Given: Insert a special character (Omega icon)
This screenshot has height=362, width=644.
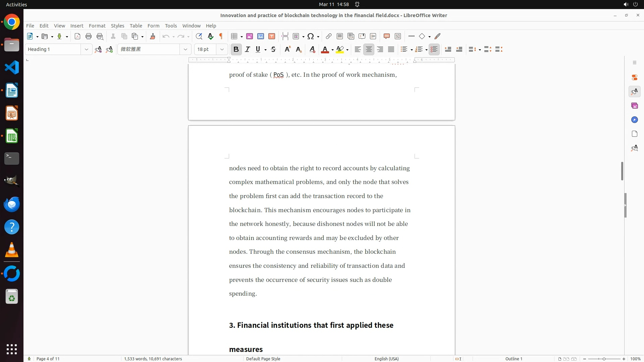Looking at the screenshot, I should point(311,36).
